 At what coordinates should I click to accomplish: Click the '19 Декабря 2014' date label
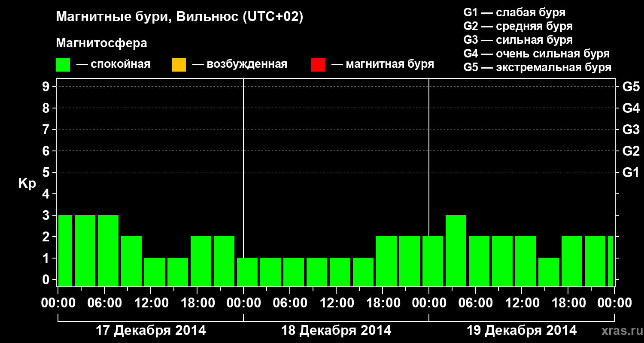click(x=522, y=331)
